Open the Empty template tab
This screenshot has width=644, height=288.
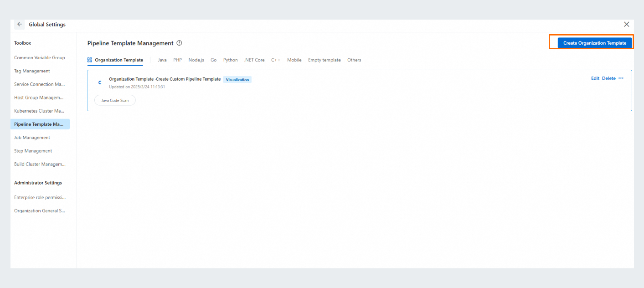325,60
